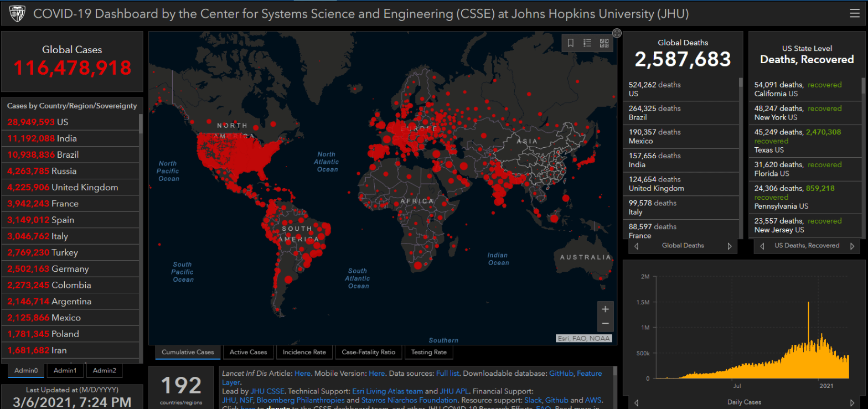Expand the map to full screen
This screenshot has width=868, height=409.
[617, 33]
